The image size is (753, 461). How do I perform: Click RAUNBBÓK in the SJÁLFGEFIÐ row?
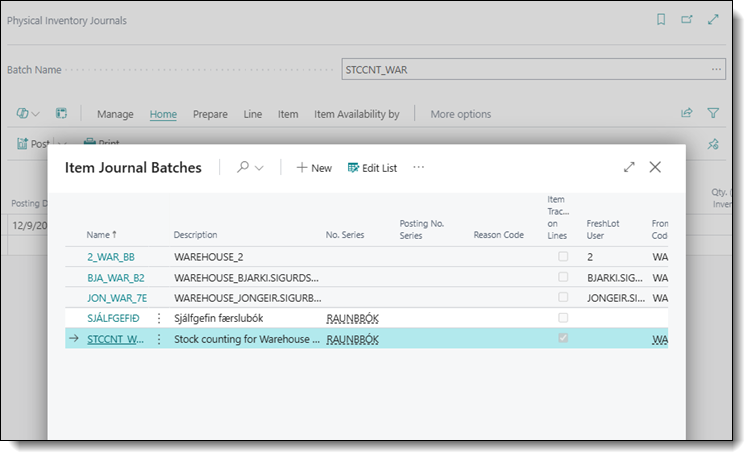click(x=352, y=318)
